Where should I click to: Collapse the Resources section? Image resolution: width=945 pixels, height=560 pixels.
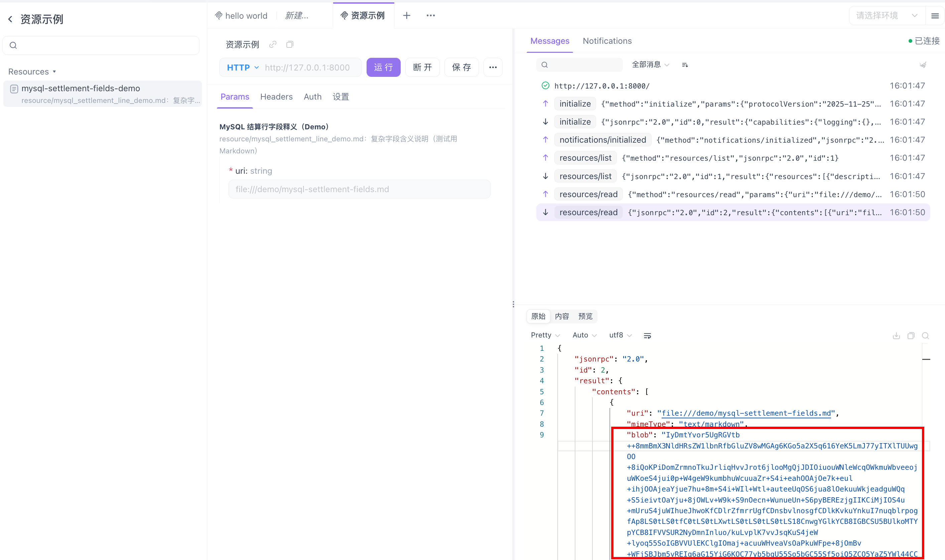click(32, 72)
